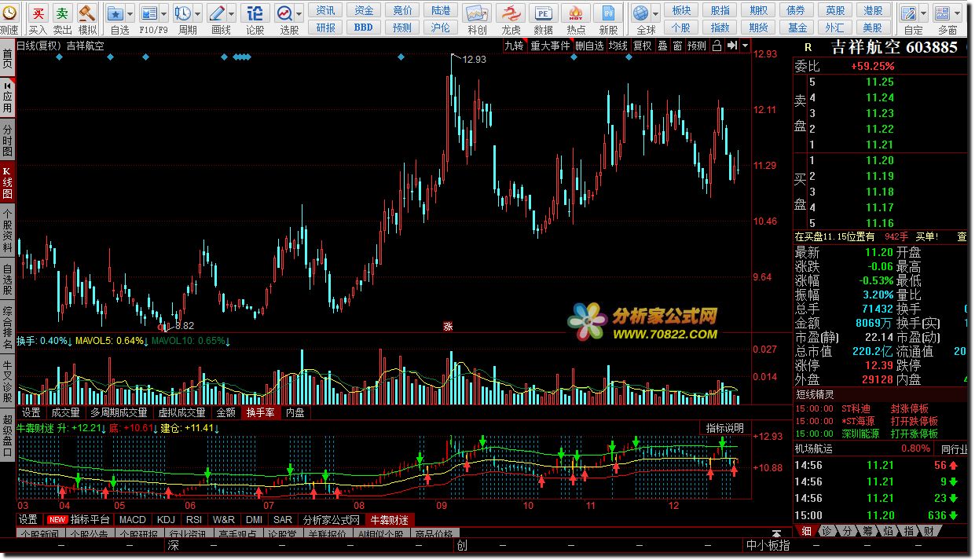The width and height of the screenshot is (975, 560).
Task: Switch to the 分时图 intraday side tab
Action: 7,141
